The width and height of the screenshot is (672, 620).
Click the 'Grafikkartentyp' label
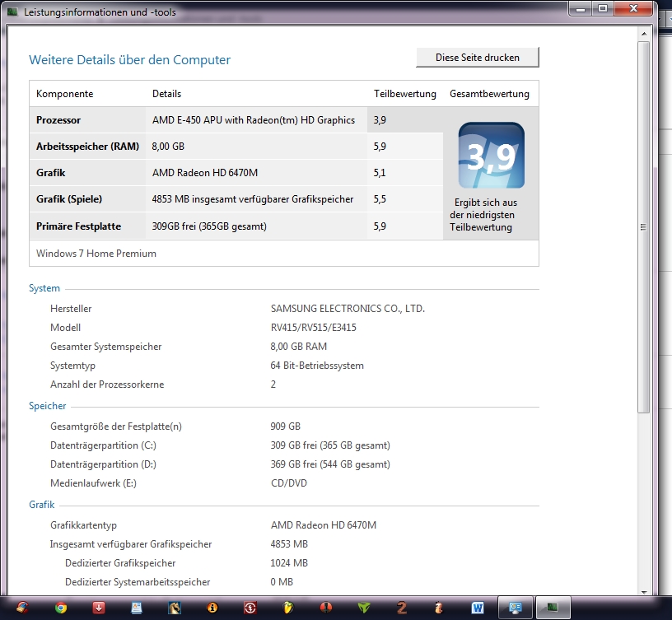[x=83, y=525]
